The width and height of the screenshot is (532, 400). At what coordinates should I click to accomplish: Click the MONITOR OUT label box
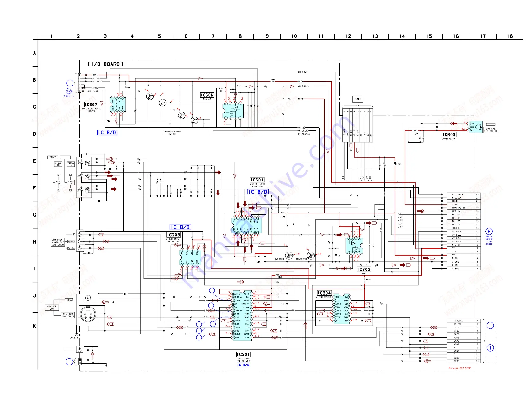(52, 308)
